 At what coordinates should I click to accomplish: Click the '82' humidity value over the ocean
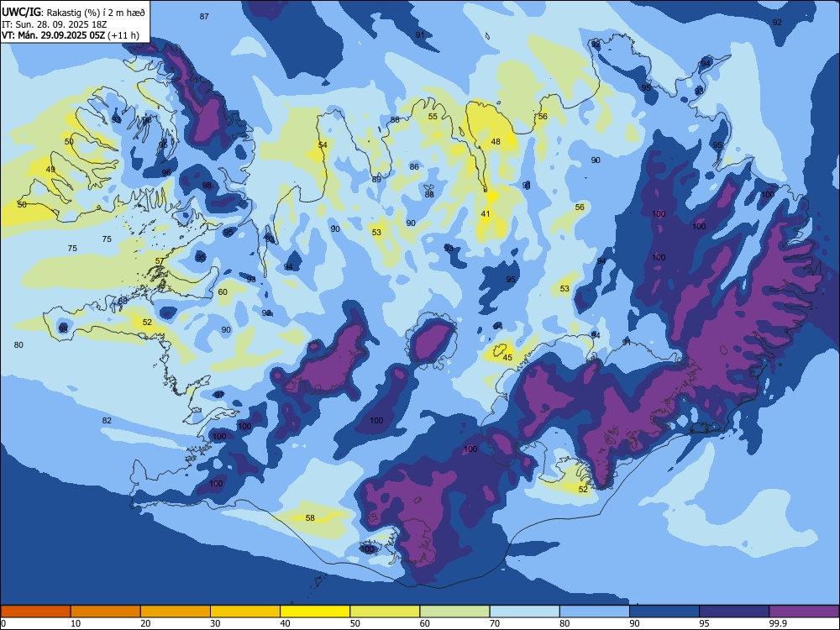[107, 421]
